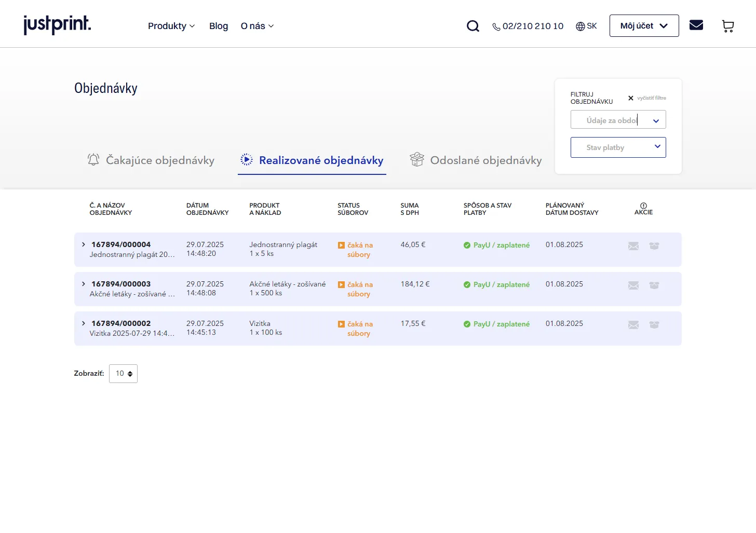
Task: Click package action icon for order 167894/000002
Action: pyautogui.click(x=654, y=325)
